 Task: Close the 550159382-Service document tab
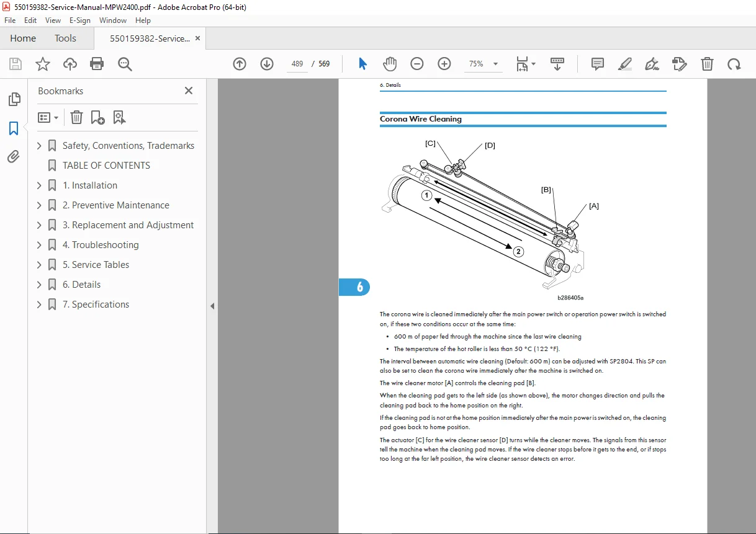(197, 38)
